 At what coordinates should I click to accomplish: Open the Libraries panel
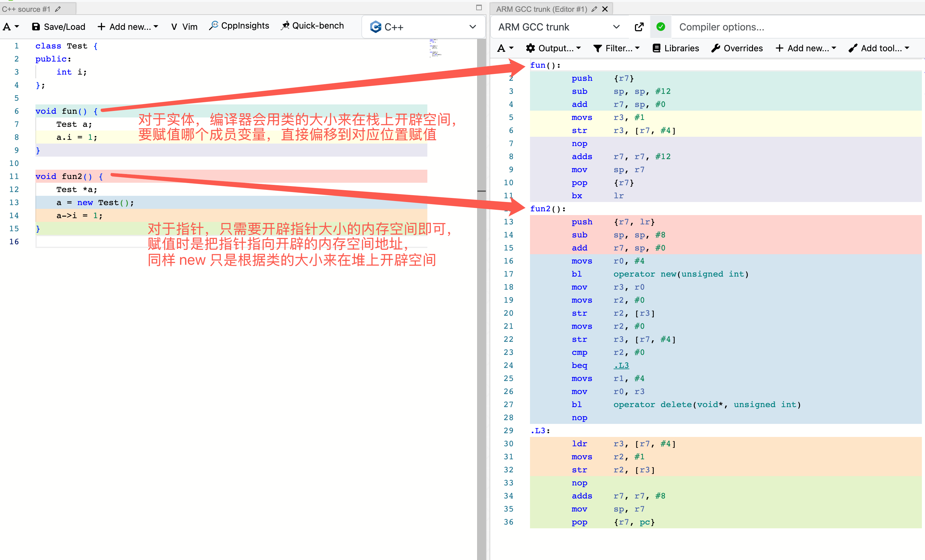(x=675, y=48)
